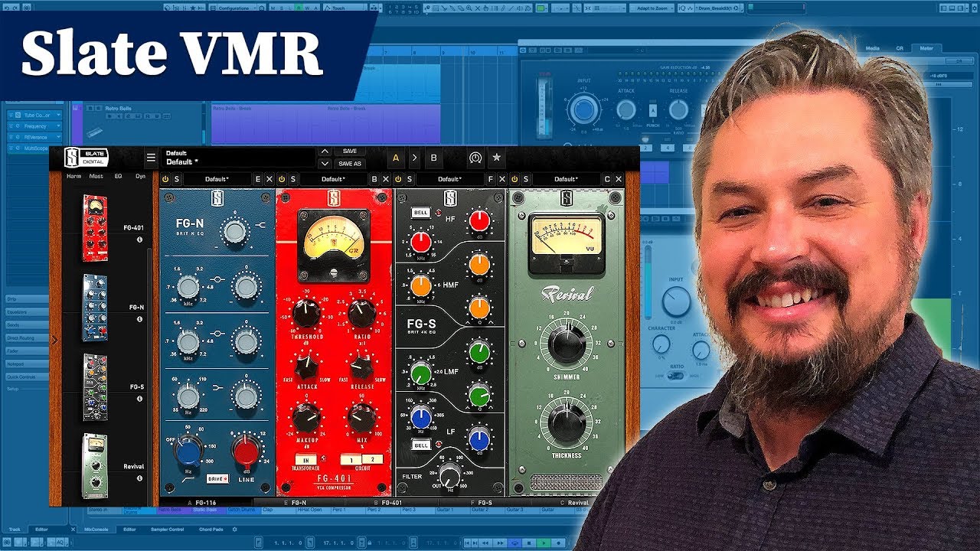Click the circular dial icon in VMR header
This screenshot has height=551, width=980.
pos(475,158)
